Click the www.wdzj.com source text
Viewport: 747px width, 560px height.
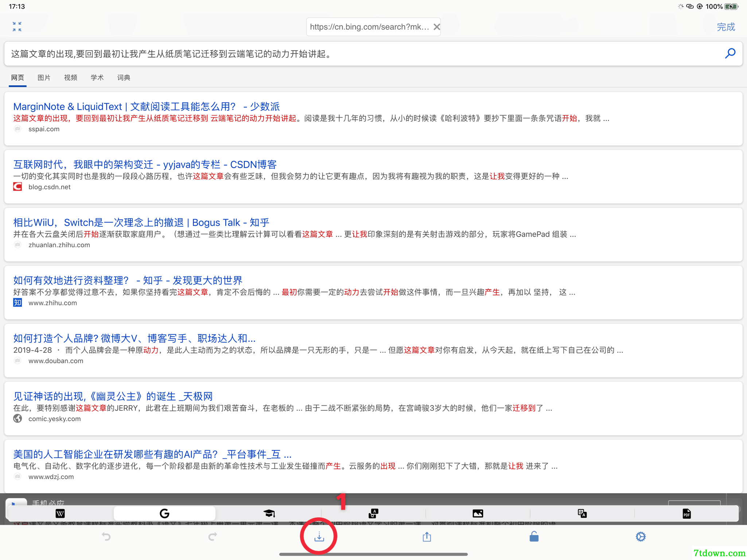[51, 477]
